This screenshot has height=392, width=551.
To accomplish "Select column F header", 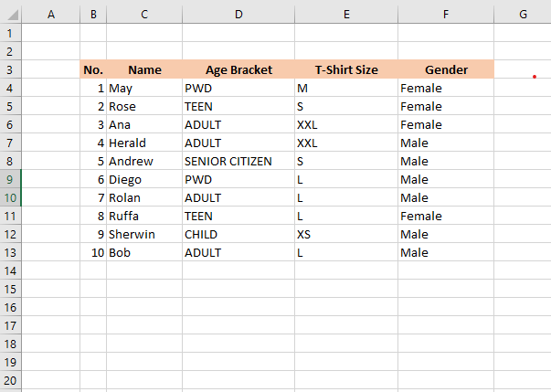I will tap(446, 14).
